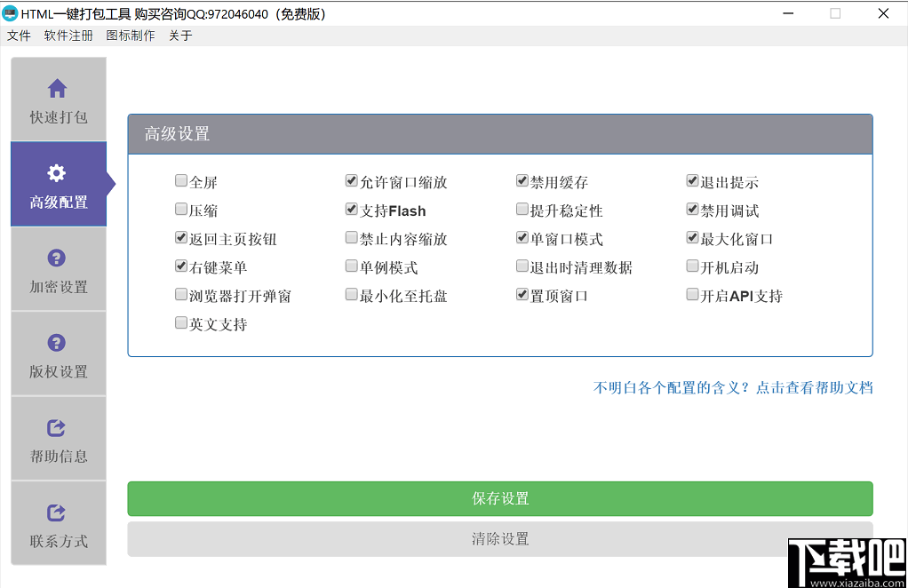
Task: Open the 点击查看帮助文档 link
Action: click(817, 388)
